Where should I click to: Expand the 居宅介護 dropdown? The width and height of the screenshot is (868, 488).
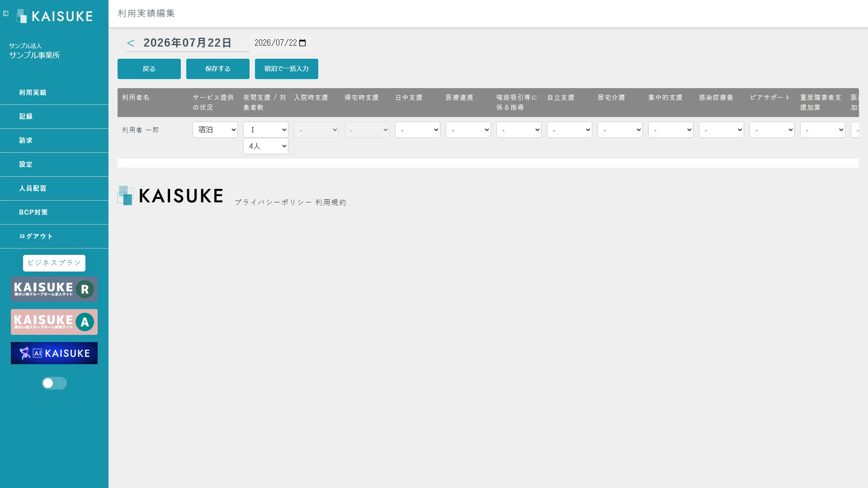[620, 130]
